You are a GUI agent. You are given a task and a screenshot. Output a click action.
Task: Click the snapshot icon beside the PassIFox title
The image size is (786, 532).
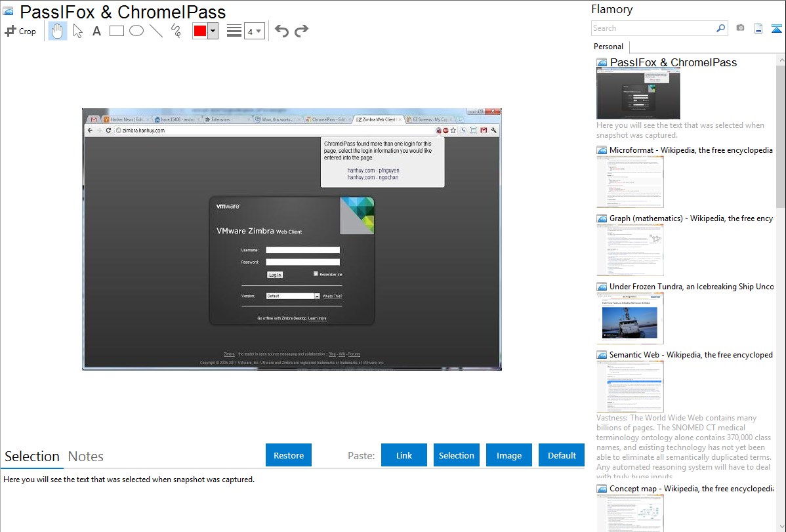8,11
